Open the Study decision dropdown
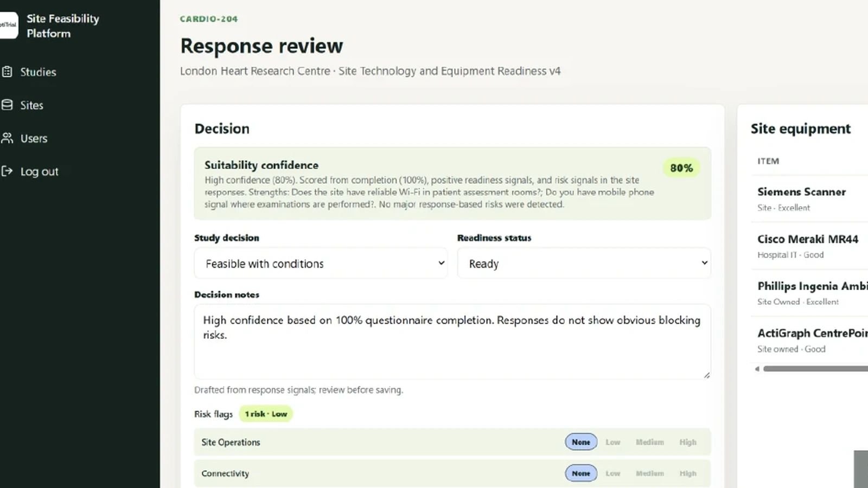 click(x=321, y=264)
